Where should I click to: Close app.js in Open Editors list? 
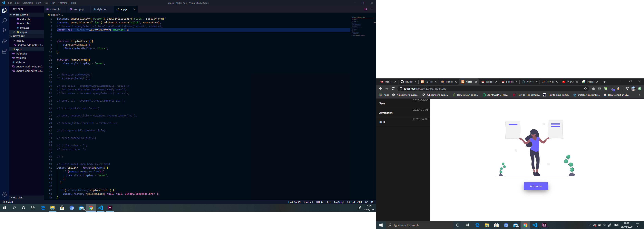click(x=14, y=32)
